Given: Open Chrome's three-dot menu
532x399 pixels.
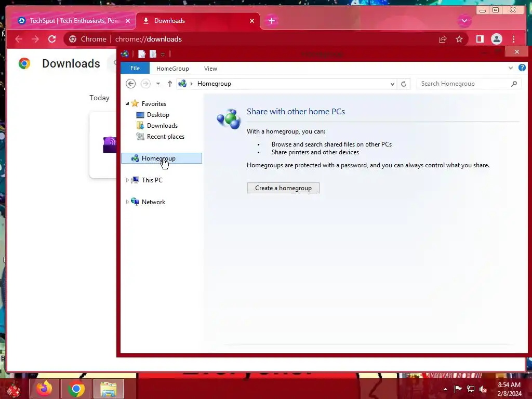Looking at the screenshot, I should click(x=514, y=39).
